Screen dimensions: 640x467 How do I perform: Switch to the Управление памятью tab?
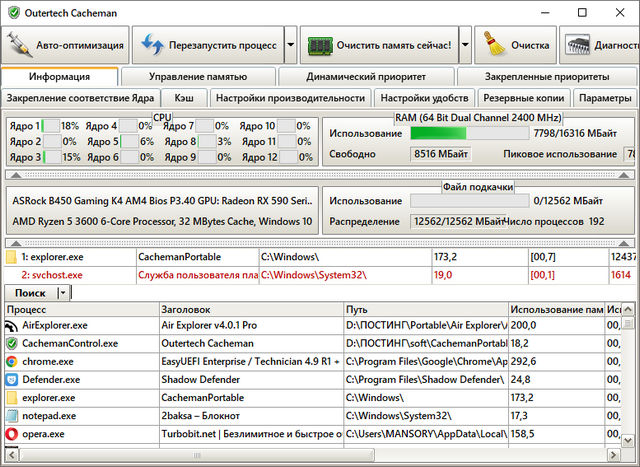pos(198,76)
